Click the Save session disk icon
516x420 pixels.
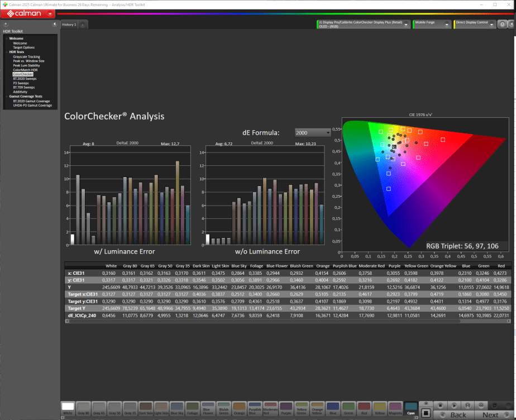(x=468, y=405)
